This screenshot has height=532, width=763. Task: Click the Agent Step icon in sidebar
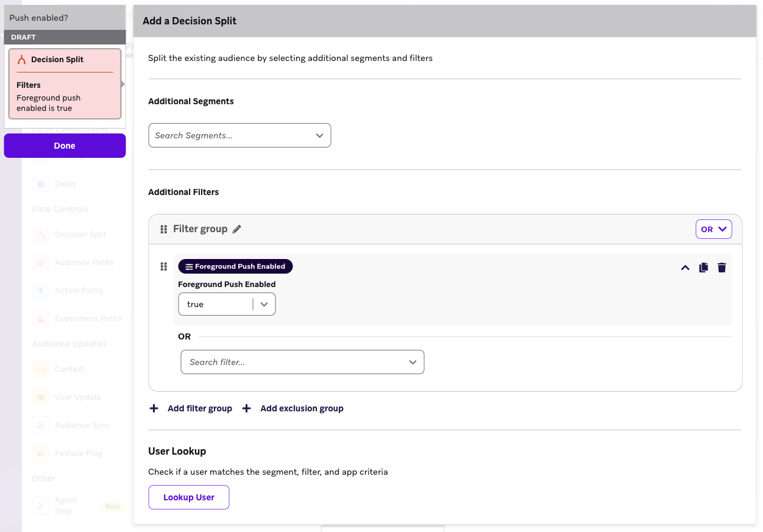(x=41, y=505)
